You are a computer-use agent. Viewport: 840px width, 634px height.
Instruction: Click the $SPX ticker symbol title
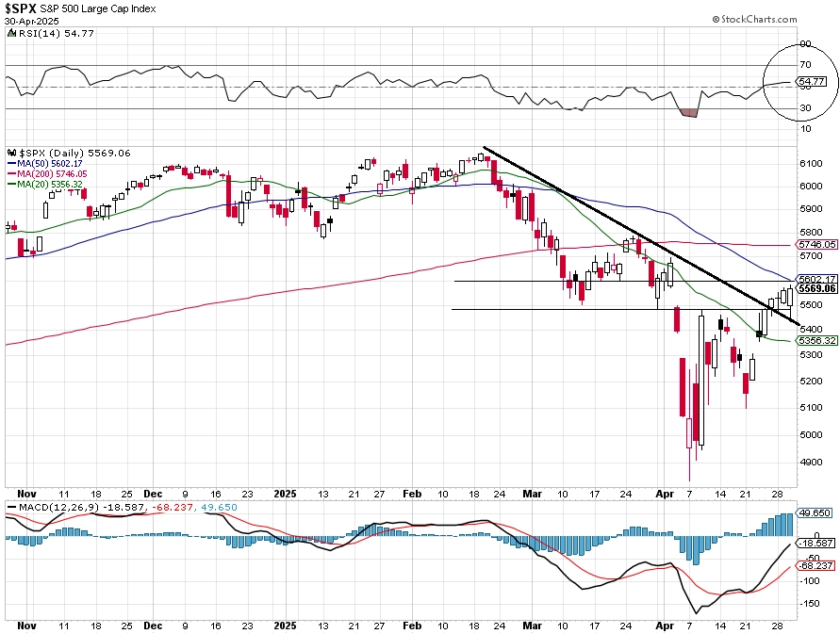pyautogui.click(x=21, y=8)
